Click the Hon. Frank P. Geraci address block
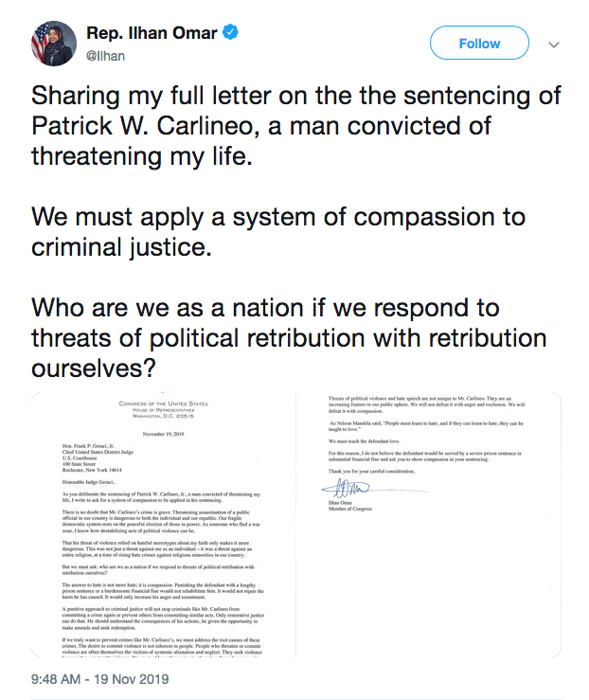This screenshot has width=589, height=700. coord(98,458)
